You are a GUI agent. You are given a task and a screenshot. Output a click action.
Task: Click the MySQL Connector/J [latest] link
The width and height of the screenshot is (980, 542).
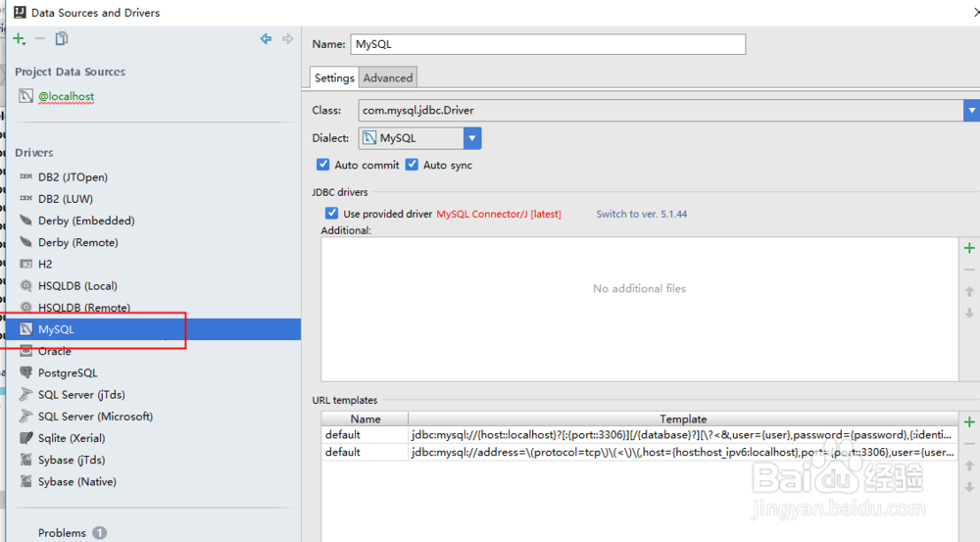499,214
